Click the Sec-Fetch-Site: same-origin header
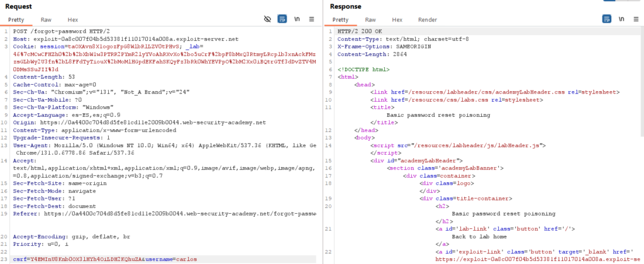Viewport: 644px width, 264px height. [x=60, y=183]
